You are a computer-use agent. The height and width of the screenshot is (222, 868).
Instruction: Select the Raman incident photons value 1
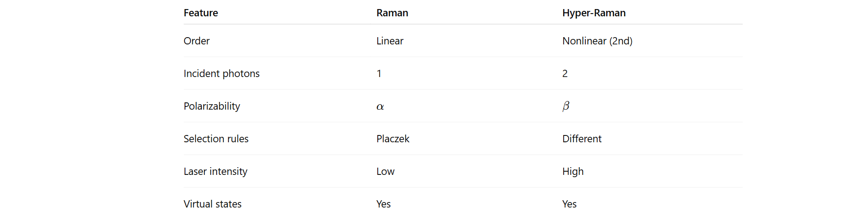[379, 74]
